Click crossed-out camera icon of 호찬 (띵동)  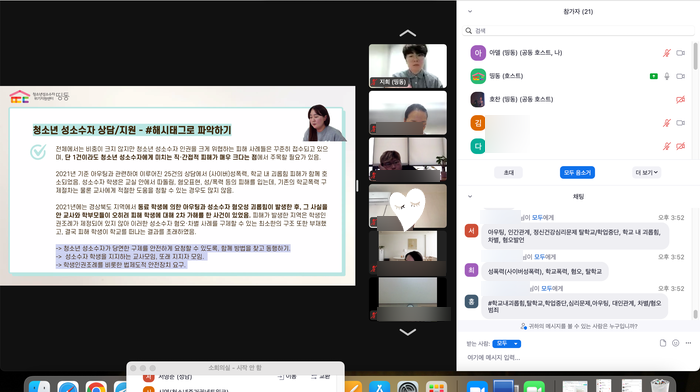tap(680, 100)
